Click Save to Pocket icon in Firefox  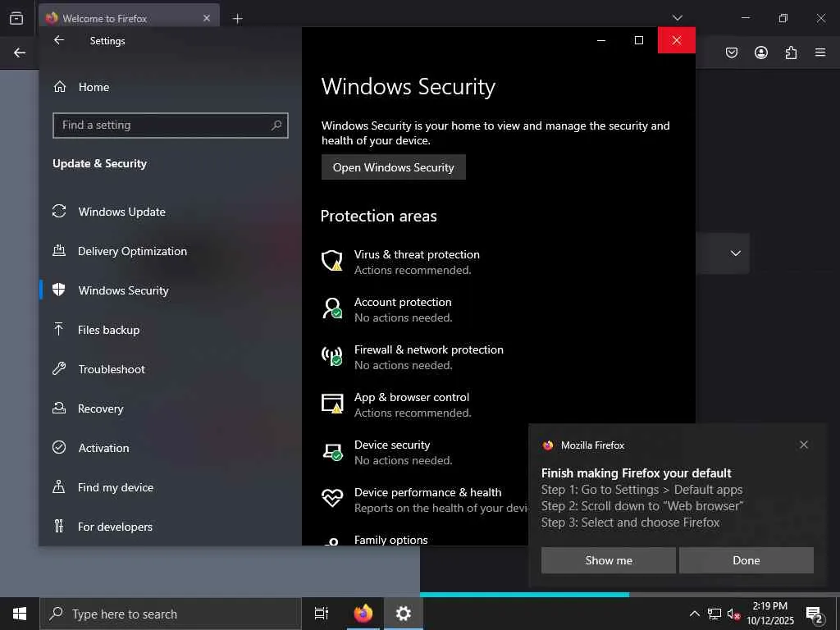click(x=731, y=52)
